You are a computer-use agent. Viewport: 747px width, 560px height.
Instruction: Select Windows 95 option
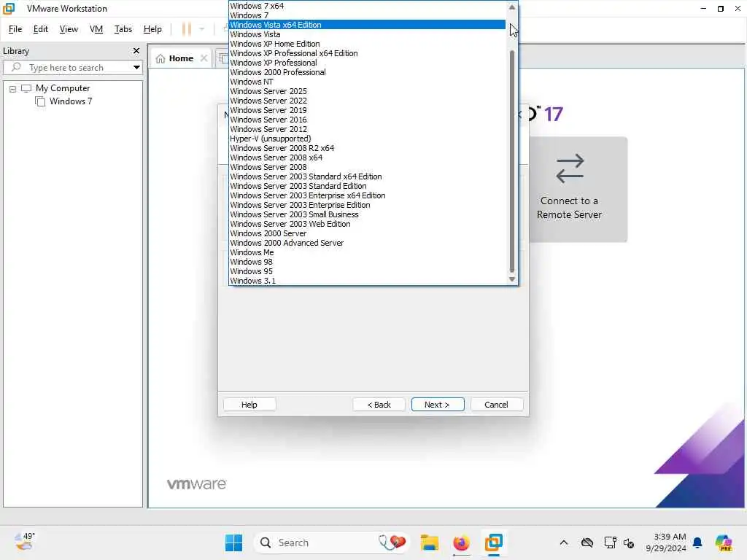(x=367, y=271)
